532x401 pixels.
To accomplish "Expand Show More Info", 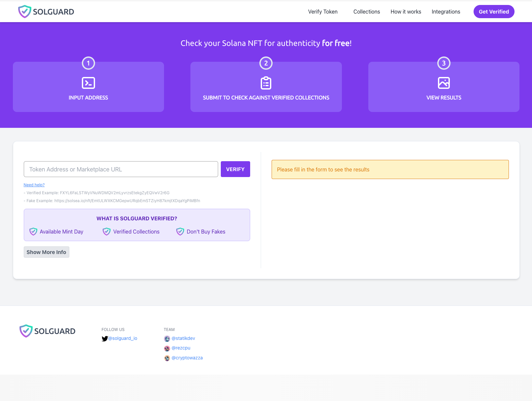I will coord(47,252).
